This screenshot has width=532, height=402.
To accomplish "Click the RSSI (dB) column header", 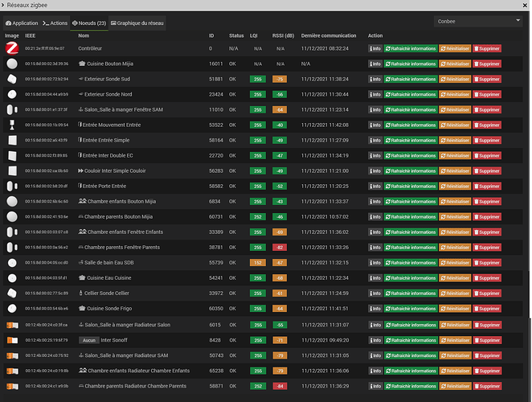I will [283, 35].
